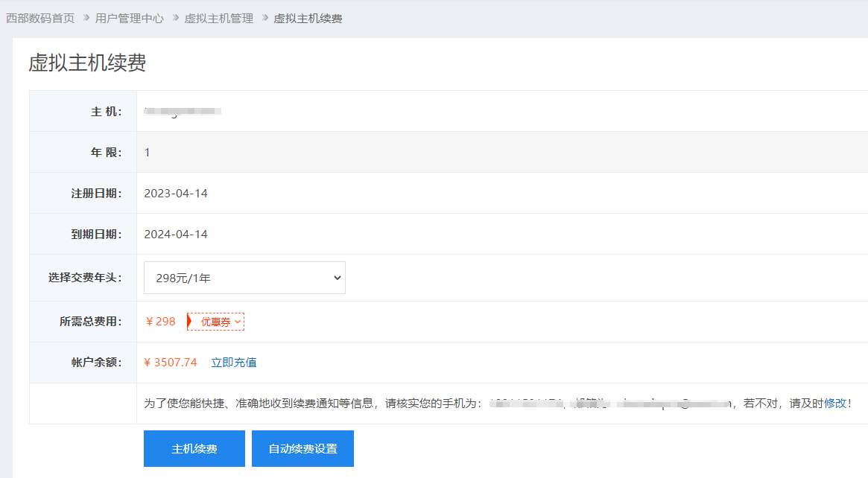This screenshot has width=868, height=478.
Task: Open 用户管理中心 from the breadcrumb
Action: pos(130,19)
